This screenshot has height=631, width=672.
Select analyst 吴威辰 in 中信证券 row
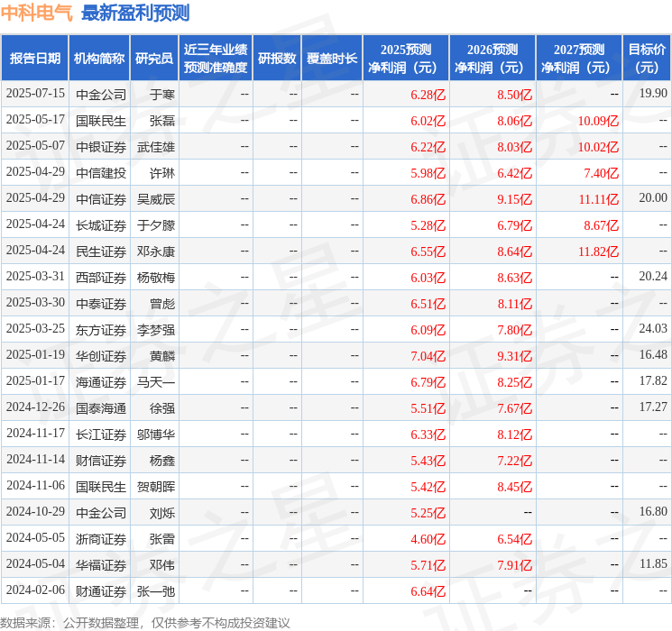pos(155,199)
